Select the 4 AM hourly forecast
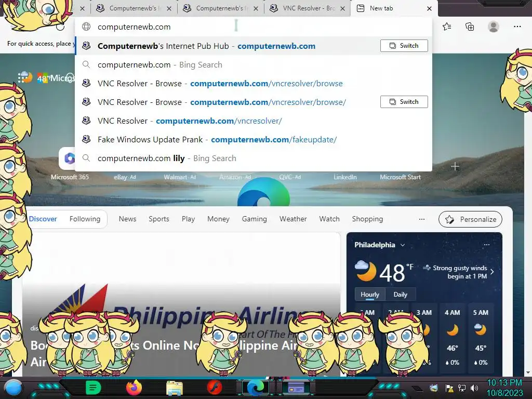The width and height of the screenshot is (532, 399). click(x=453, y=338)
